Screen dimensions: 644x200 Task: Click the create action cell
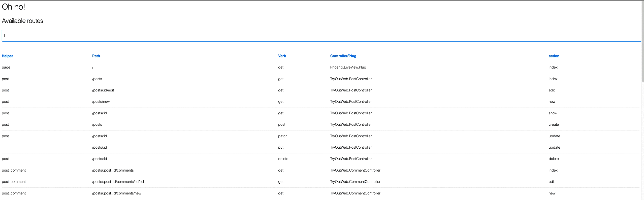coord(554,124)
